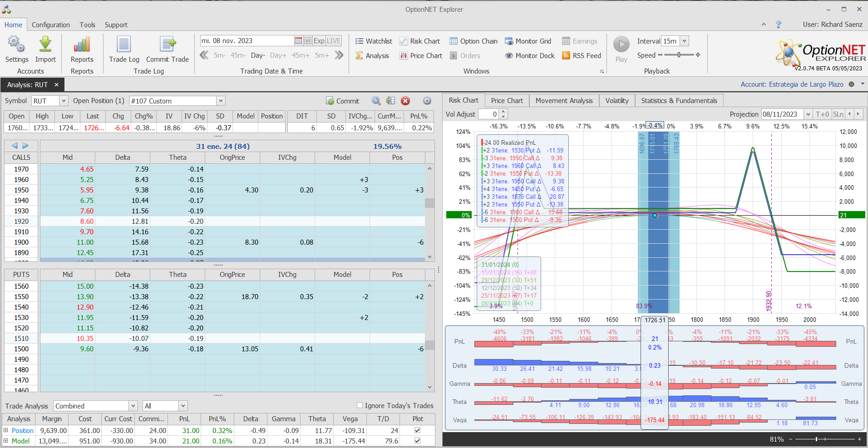This screenshot has height=448, width=868.
Task: Uncheck the Position row Plot checkbox
Action: click(x=417, y=430)
